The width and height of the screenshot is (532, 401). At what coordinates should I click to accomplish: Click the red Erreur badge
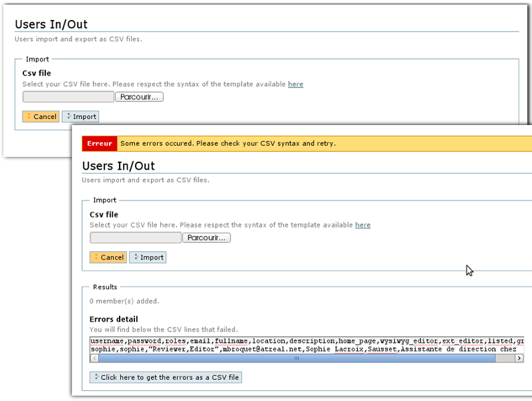pos(100,144)
